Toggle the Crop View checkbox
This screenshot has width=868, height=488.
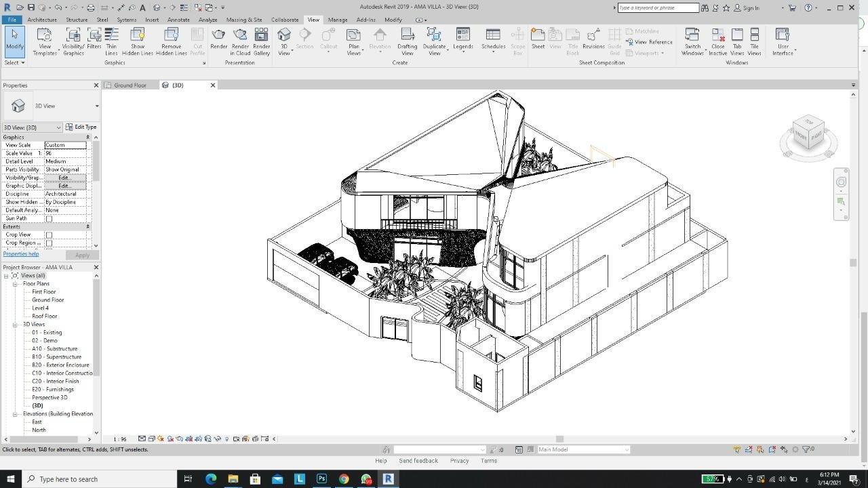point(49,235)
